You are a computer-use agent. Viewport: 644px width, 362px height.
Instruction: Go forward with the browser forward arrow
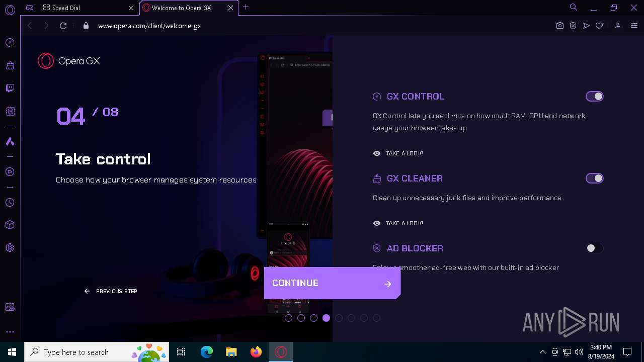[46, 26]
